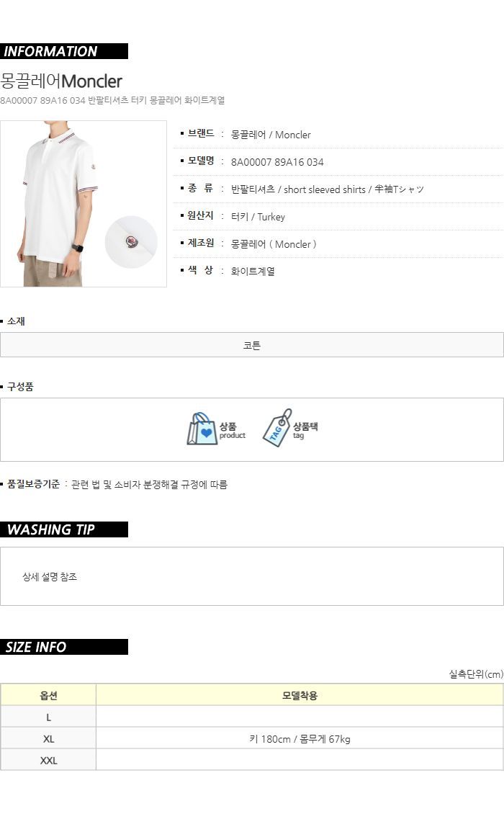Click the 코튼 material box
Image resolution: width=504 pixels, height=832 pixels.
pos(252,345)
